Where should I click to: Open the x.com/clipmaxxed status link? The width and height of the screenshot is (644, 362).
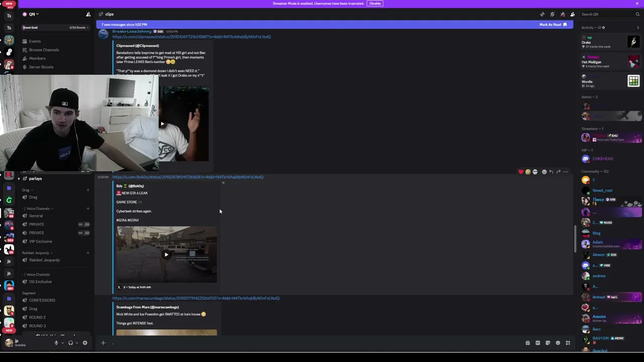coord(192,37)
